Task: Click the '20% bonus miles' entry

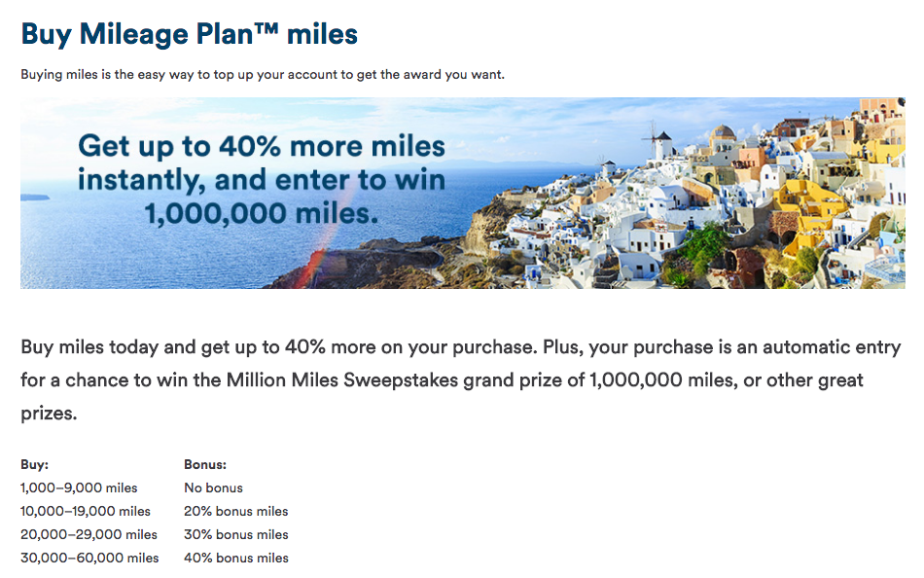Action: point(235,511)
